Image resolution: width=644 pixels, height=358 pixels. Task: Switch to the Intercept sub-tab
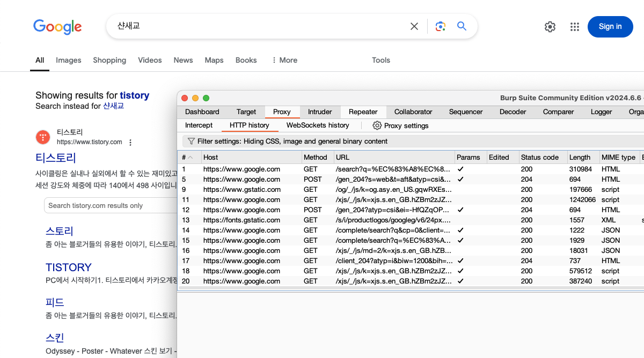coord(199,125)
